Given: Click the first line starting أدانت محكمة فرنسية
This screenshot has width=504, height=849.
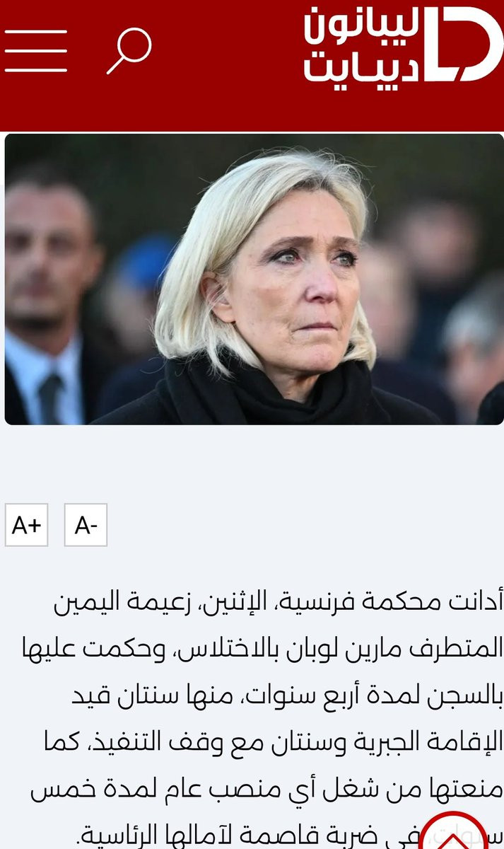Looking at the screenshot, I should click(279, 602).
